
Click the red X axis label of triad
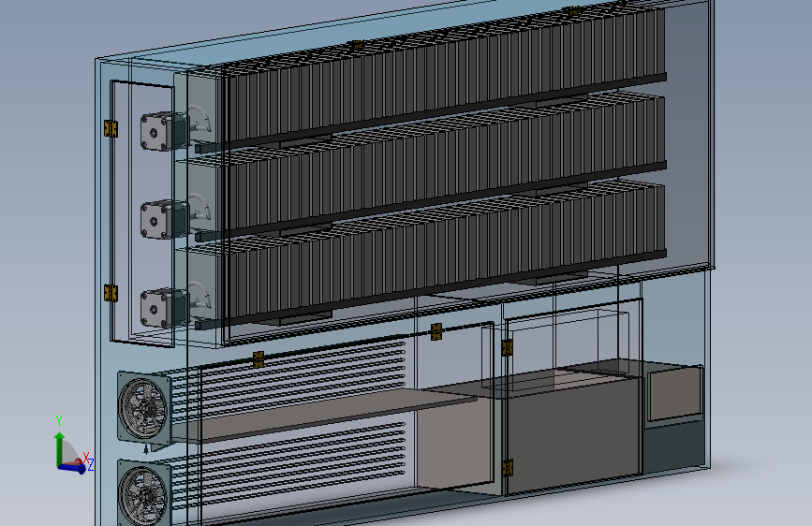[86, 458]
